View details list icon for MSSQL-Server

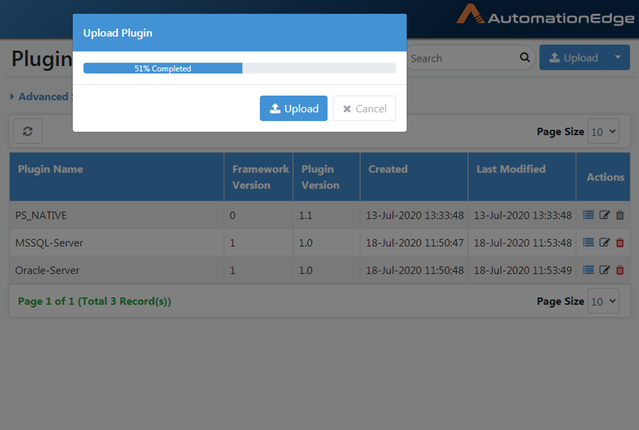[588, 243]
